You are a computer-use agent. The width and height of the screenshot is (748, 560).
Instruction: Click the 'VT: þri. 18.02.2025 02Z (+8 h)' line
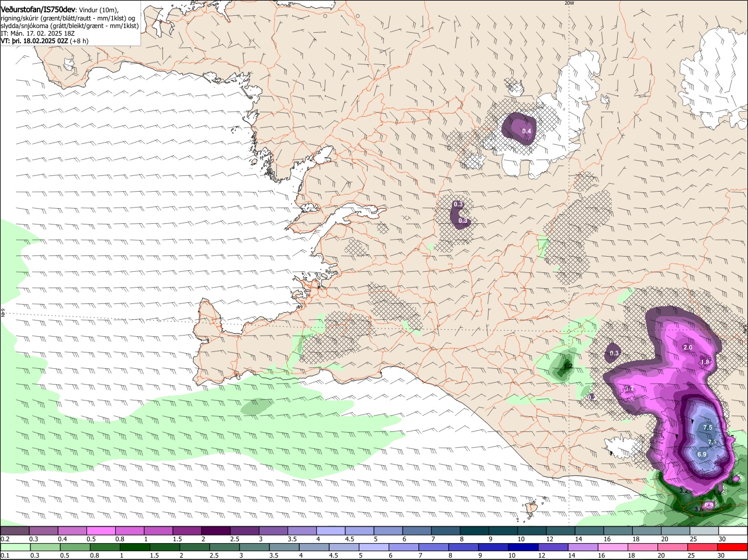(44, 41)
